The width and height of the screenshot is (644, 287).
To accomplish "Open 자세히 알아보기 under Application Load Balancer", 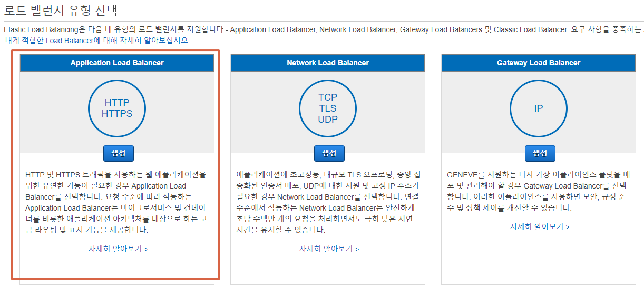I will (x=119, y=249).
